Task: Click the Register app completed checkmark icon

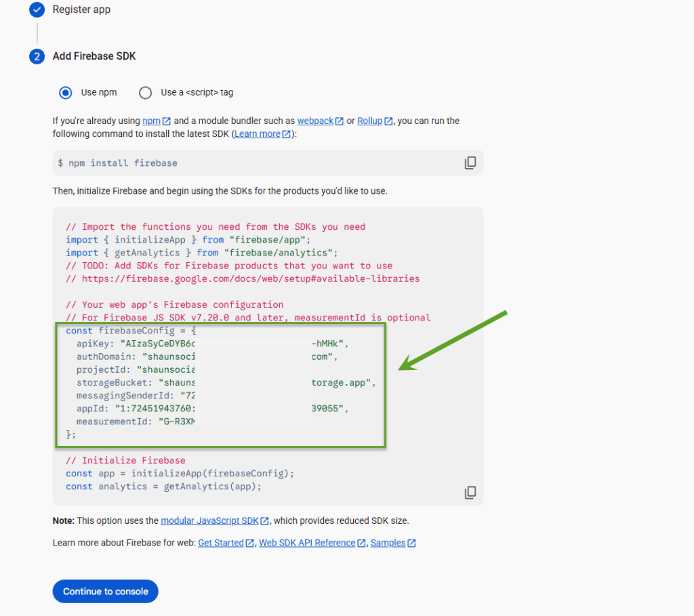Action: pos(37,10)
